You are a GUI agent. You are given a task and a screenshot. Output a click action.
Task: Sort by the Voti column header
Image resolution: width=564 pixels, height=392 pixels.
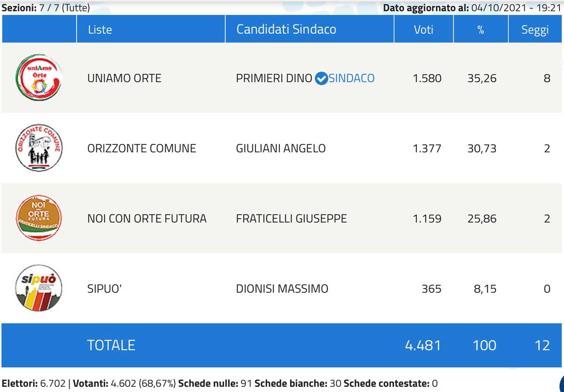click(423, 29)
